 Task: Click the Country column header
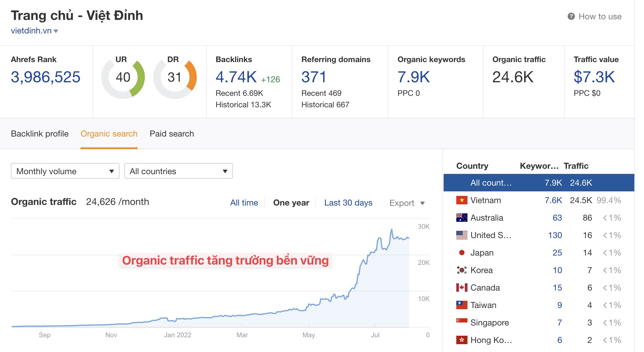[x=472, y=166]
